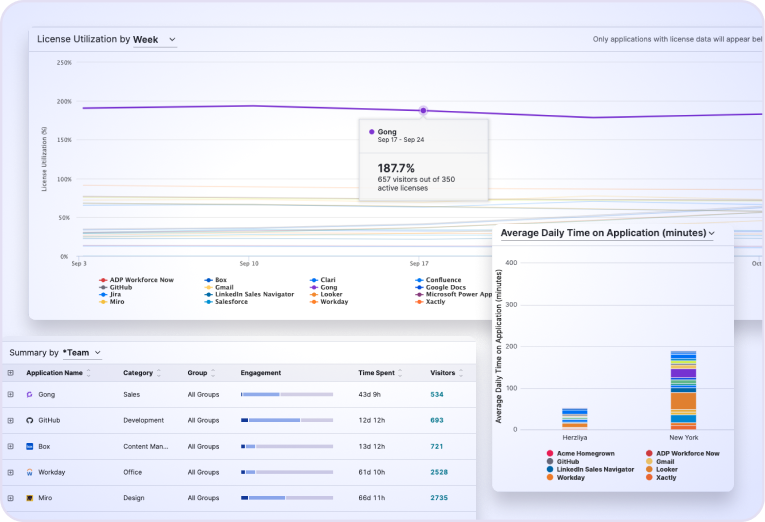Toggle Looker in bar chart legend
765x522 pixels.
click(x=662, y=469)
